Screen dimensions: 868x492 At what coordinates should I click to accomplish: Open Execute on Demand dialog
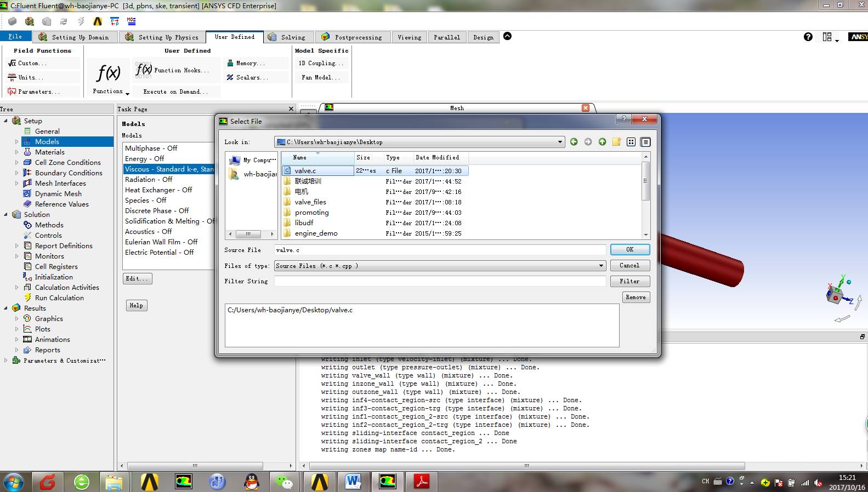point(175,92)
